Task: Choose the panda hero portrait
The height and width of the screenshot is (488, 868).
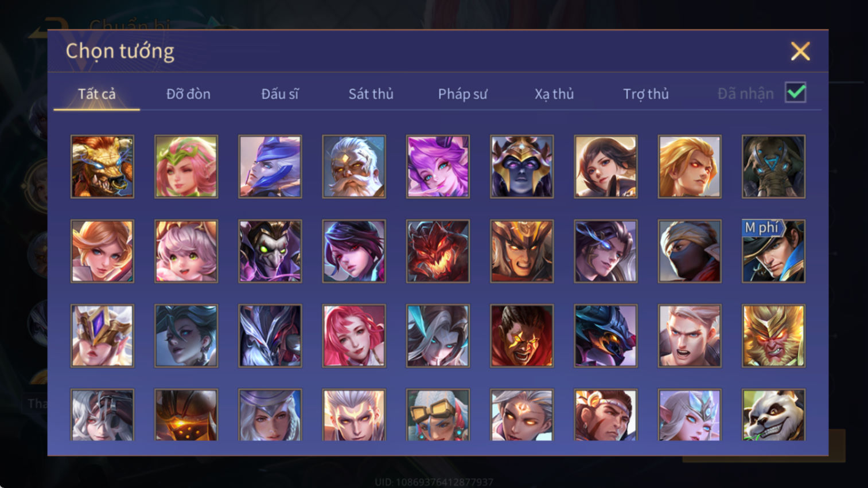Action: pyautogui.click(x=773, y=415)
